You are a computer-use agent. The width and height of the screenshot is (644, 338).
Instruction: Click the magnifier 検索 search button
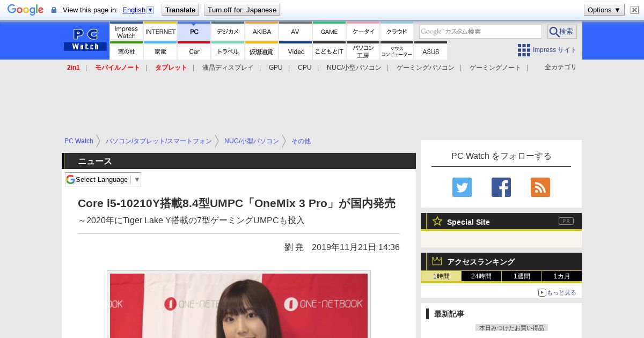pyautogui.click(x=562, y=32)
